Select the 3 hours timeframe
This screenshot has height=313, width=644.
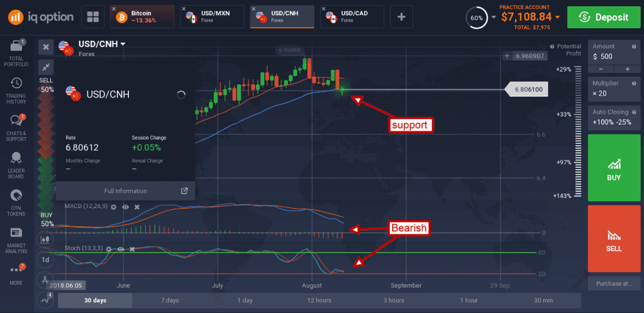click(394, 300)
